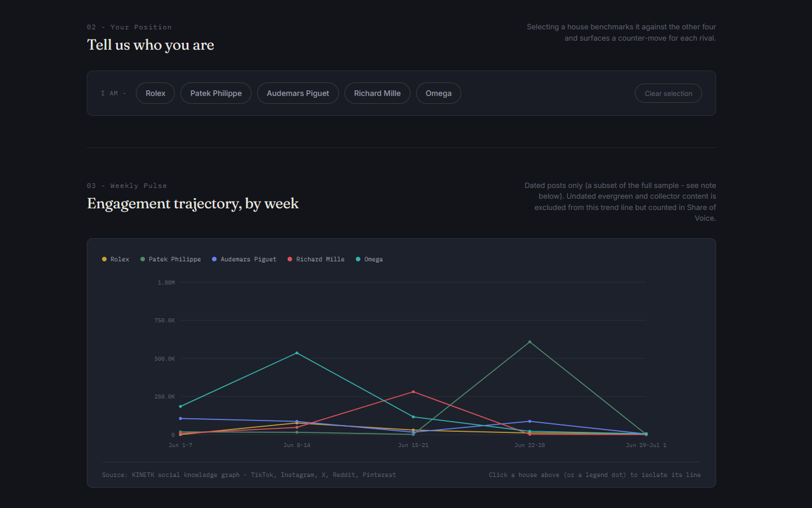Click the 'Engagement trajectory, by week' heading
The width and height of the screenshot is (812, 508).
(x=193, y=203)
